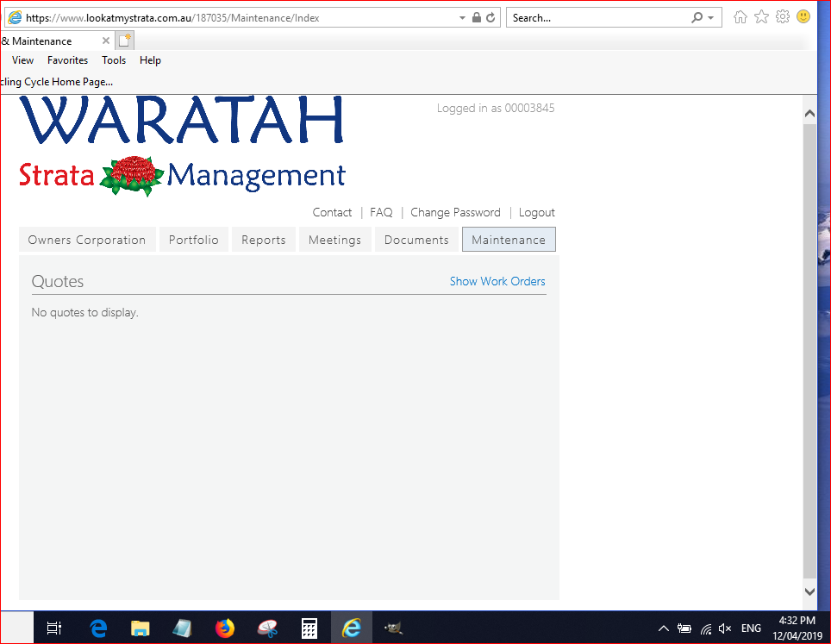831x644 pixels.
Task: Switch to Owners Corporation tab
Action: click(x=87, y=240)
